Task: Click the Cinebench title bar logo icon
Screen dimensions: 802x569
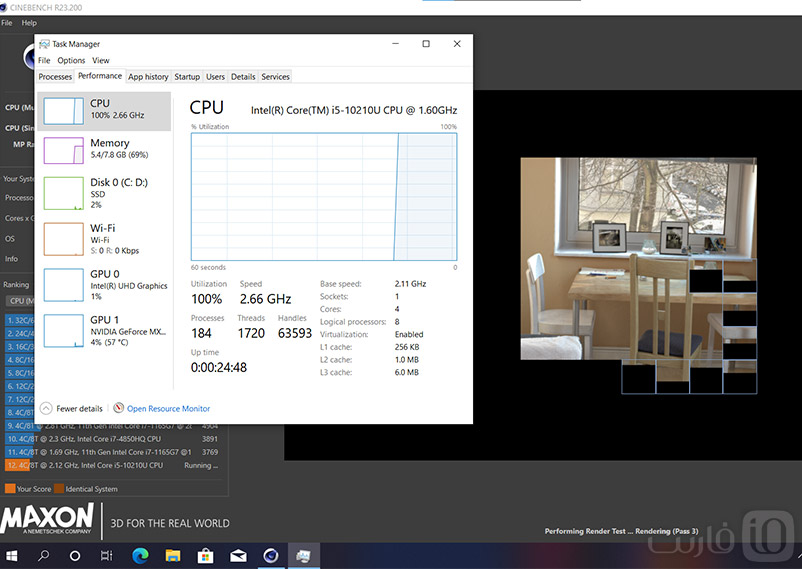Action: click(4, 7)
